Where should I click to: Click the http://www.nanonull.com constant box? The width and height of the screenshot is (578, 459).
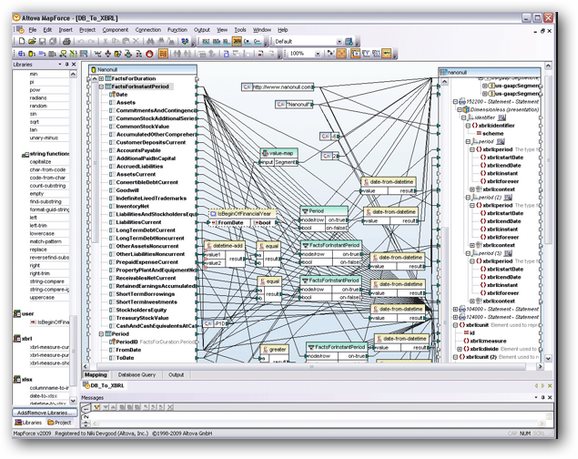(x=278, y=87)
